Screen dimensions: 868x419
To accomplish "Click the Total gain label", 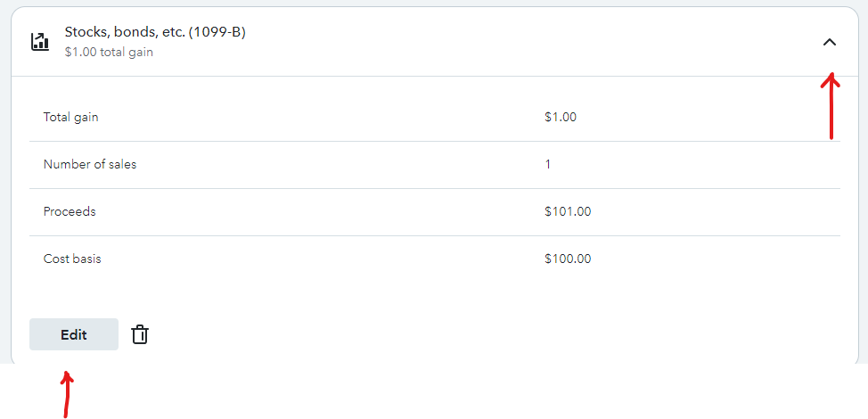I will [71, 117].
